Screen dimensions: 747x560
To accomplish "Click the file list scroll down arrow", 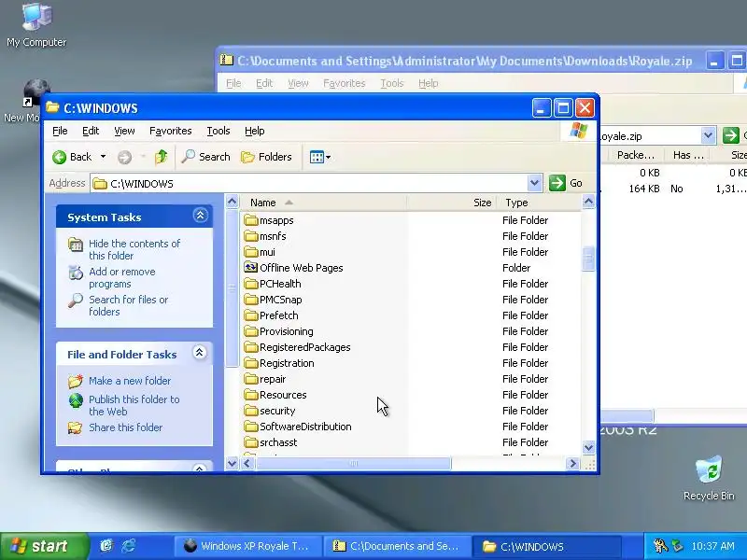I will point(588,448).
